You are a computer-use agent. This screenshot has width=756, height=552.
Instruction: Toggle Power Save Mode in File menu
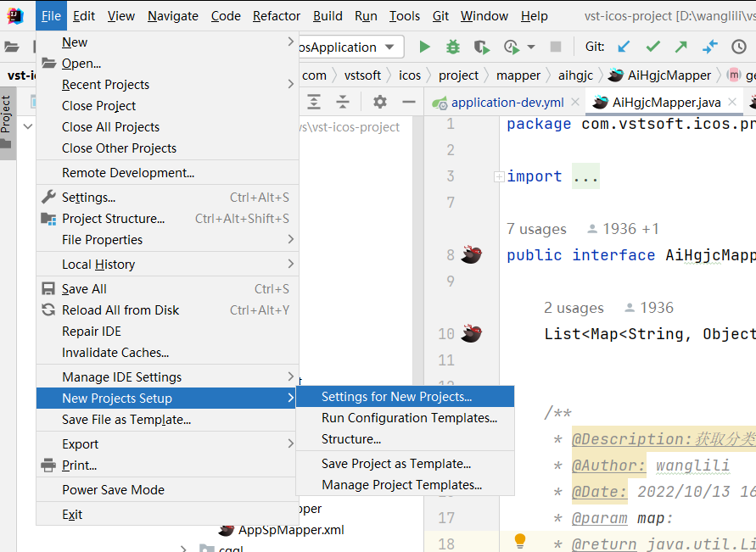pyautogui.click(x=113, y=490)
